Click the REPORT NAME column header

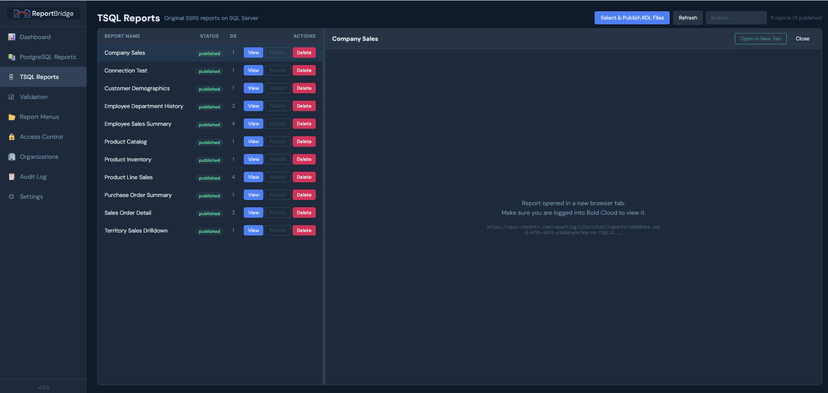point(122,36)
